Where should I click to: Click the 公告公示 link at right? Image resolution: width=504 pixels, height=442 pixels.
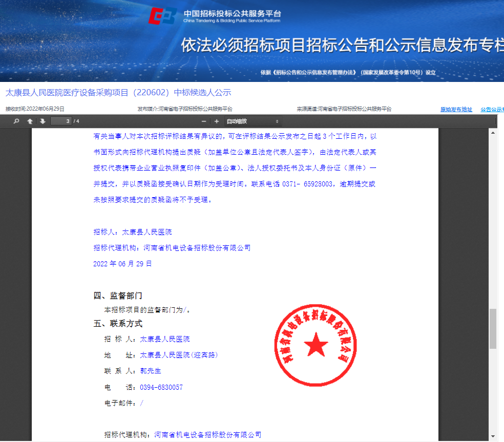tap(492, 109)
